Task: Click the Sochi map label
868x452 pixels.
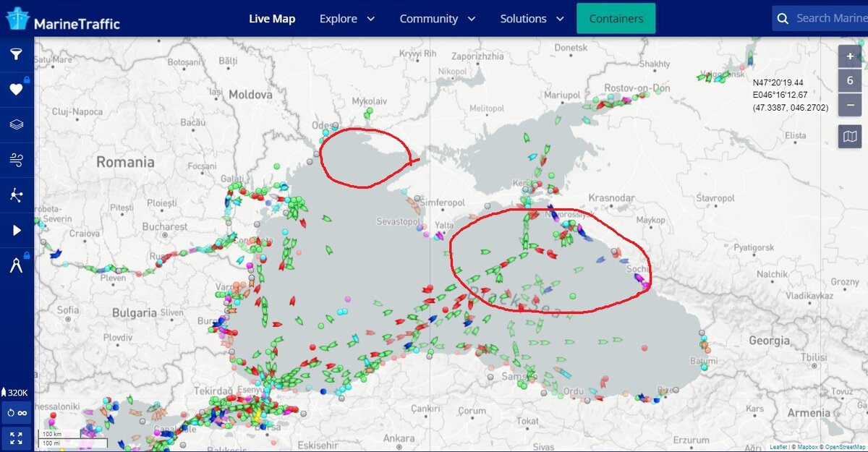Action: [x=637, y=269]
